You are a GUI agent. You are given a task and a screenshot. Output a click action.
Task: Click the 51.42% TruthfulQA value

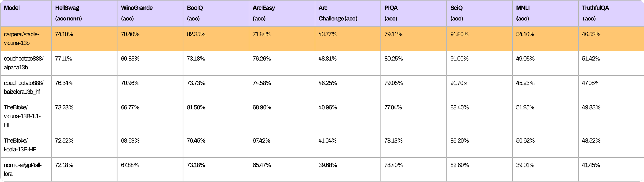[591, 59]
